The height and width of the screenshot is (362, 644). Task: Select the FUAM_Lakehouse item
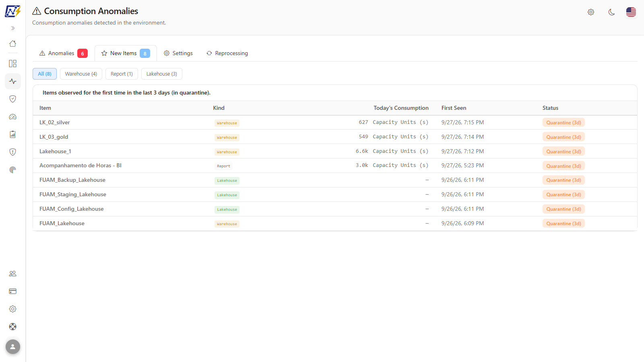(x=62, y=223)
